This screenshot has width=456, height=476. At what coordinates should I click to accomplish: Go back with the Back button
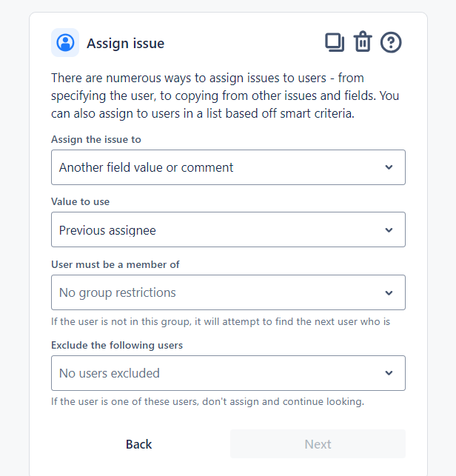point(138,444)
